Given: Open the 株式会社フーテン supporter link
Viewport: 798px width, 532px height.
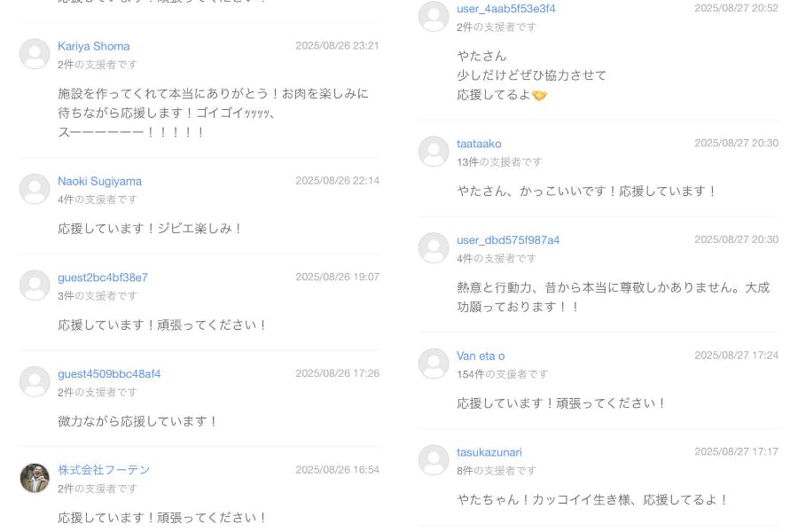Looking at the screenshot, I should 104,470.
